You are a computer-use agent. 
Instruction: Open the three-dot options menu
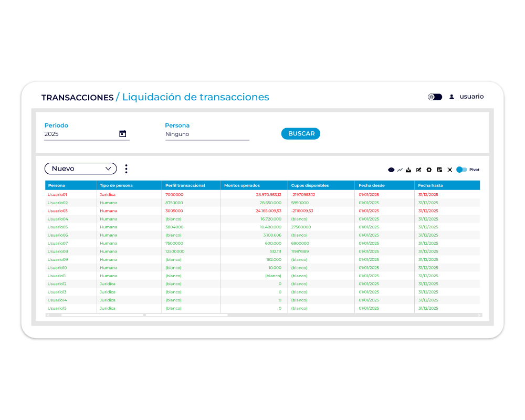coord(126,169)
